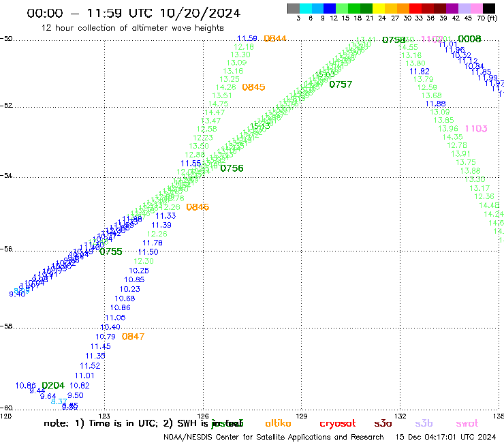Screen dimensions: 504x443
Task: Click the -58 latitude axis label
Action: click(x=6, y=326)
